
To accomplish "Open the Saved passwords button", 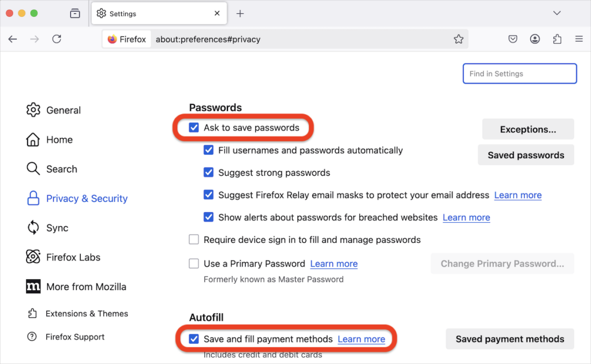I will click(526, 155).
